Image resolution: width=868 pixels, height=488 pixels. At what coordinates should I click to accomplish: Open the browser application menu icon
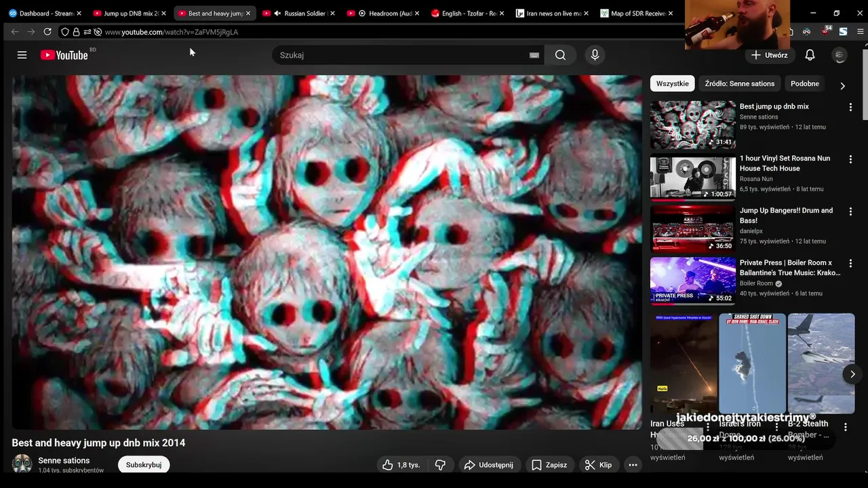861,32
